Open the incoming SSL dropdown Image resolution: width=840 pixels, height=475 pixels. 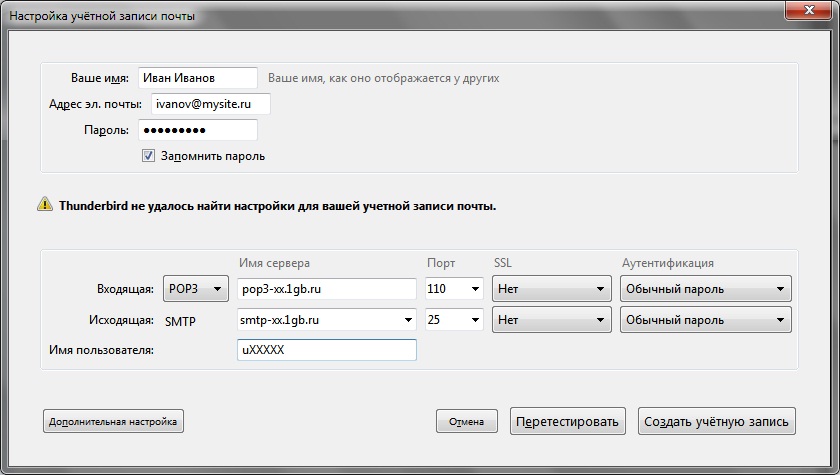(x=551, y=289)
